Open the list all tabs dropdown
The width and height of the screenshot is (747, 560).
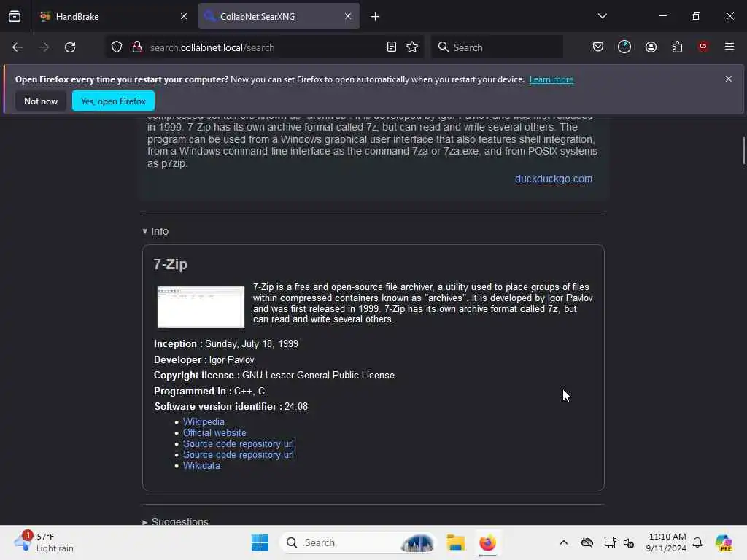(602, 16)
